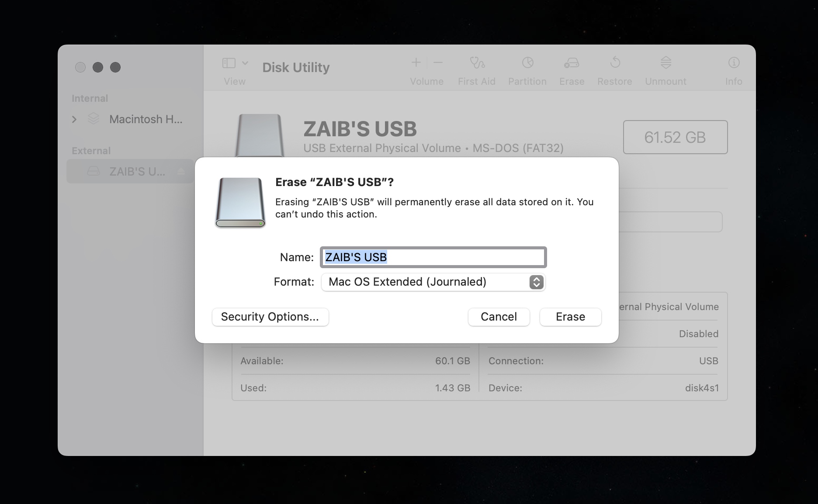Cancel the erase dialog
The image size is (818, 504).
(x=499, y=317)
